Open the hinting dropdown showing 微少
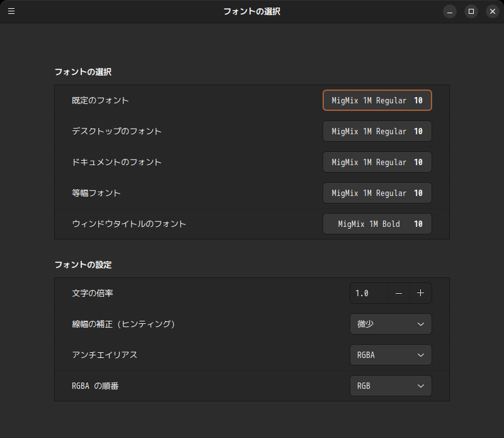504x438 pixels. pyautogui.click(x=391, y=324)
